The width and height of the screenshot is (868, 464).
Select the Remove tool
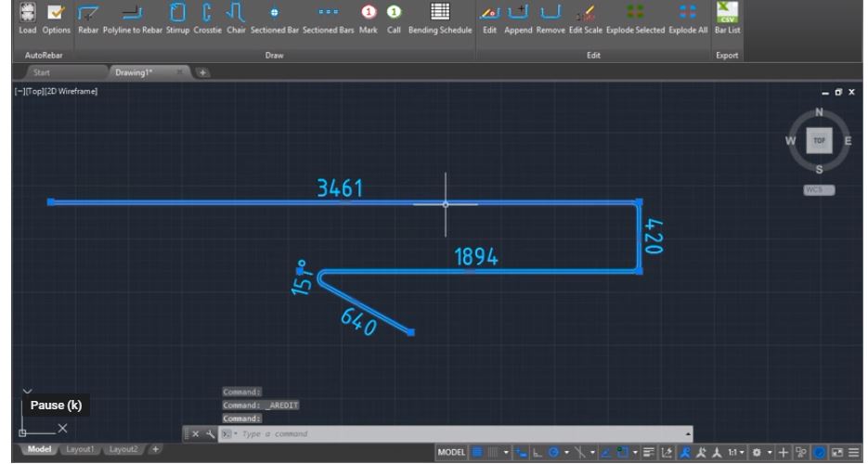pyautogui.click(x=551, y=18)
